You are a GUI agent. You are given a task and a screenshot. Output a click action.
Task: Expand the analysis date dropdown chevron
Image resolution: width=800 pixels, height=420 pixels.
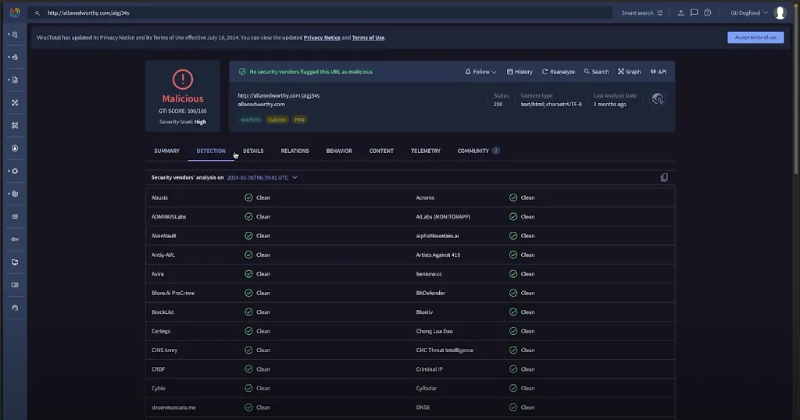pyautogui.click(x=295, y=177)
